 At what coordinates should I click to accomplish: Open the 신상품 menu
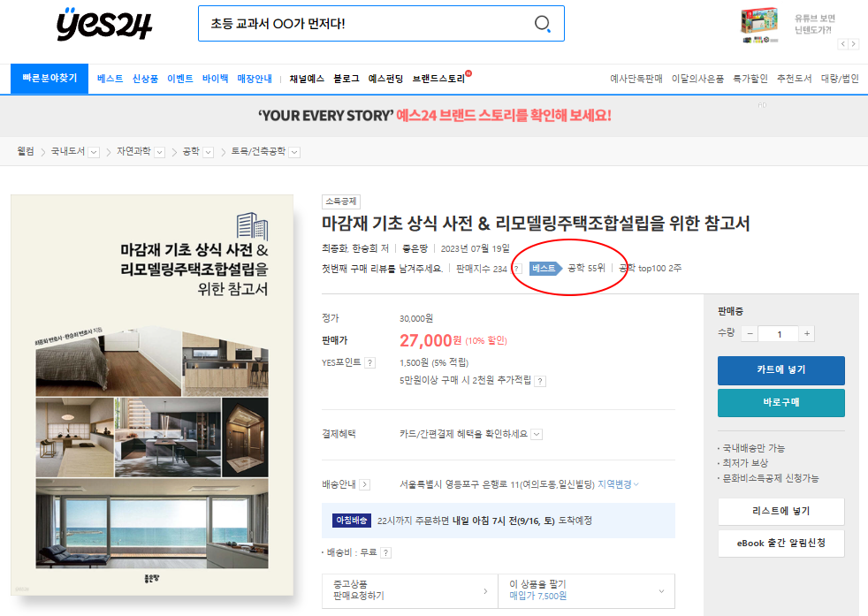point(145,79)
